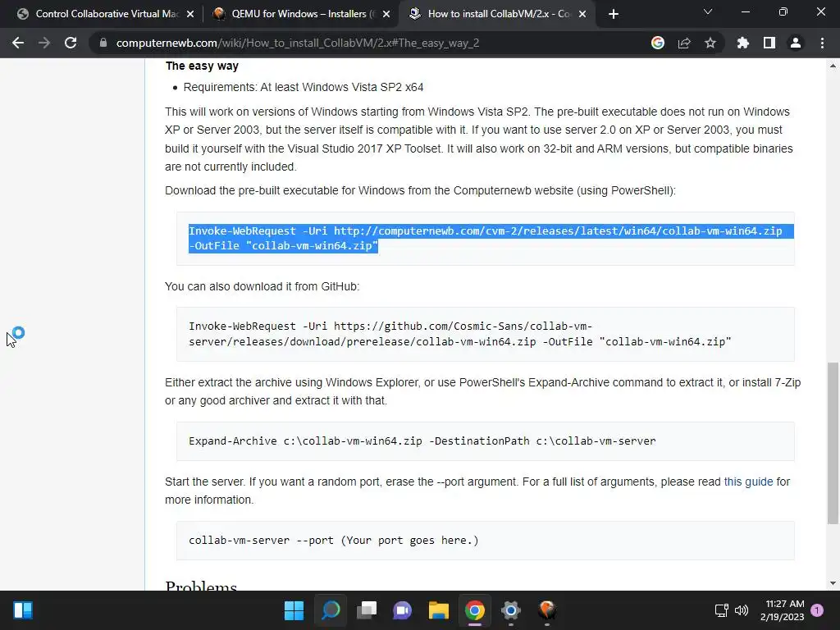Close the Control Collaborative Virtual Machine tab

pos(190,14)
